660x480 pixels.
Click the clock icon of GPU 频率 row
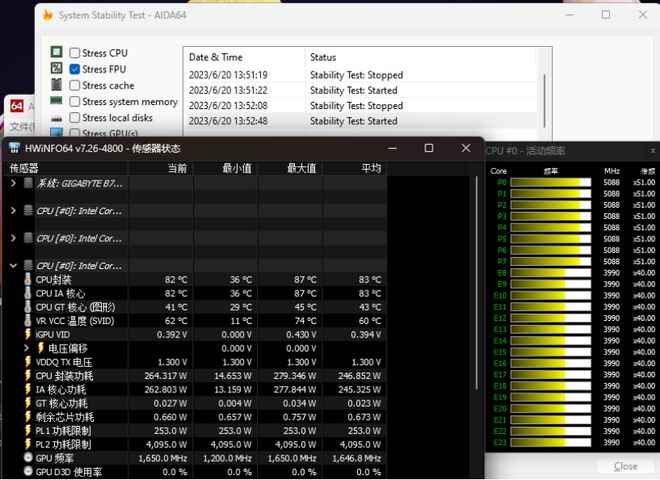coord(28,458)
